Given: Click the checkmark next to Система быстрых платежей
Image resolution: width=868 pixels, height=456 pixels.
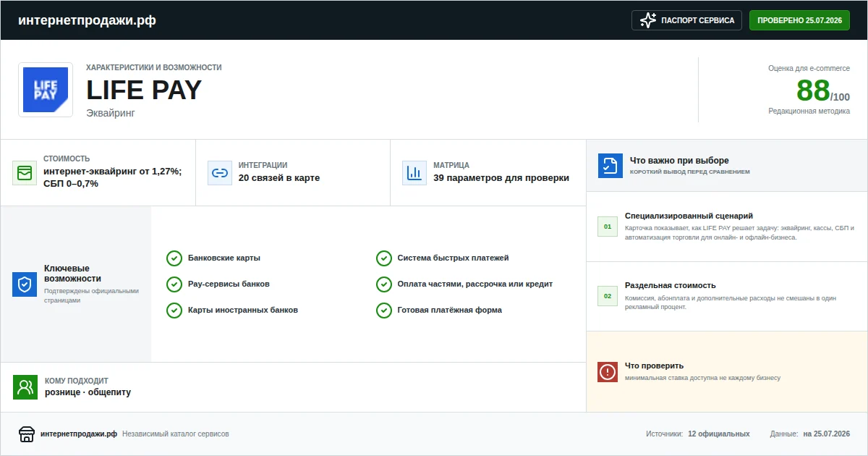Looking at the screenshot, I should [x=383, y=258].
